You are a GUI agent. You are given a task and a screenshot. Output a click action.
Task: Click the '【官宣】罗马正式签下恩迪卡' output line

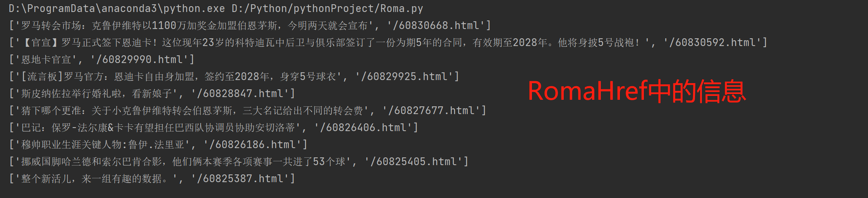pos(388,43)
